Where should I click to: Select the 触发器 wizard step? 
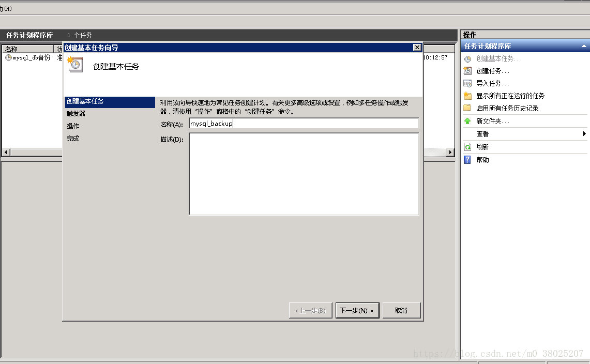coord(76,113)
